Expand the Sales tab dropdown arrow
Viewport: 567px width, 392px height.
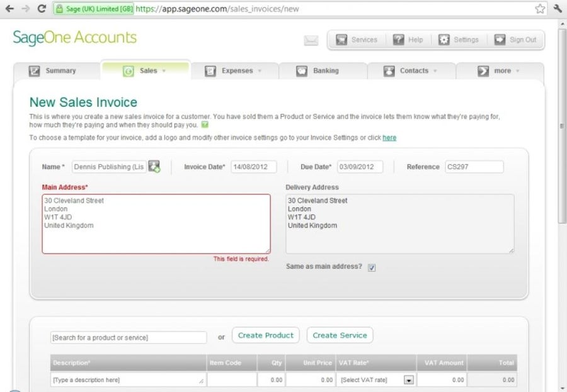164,71
